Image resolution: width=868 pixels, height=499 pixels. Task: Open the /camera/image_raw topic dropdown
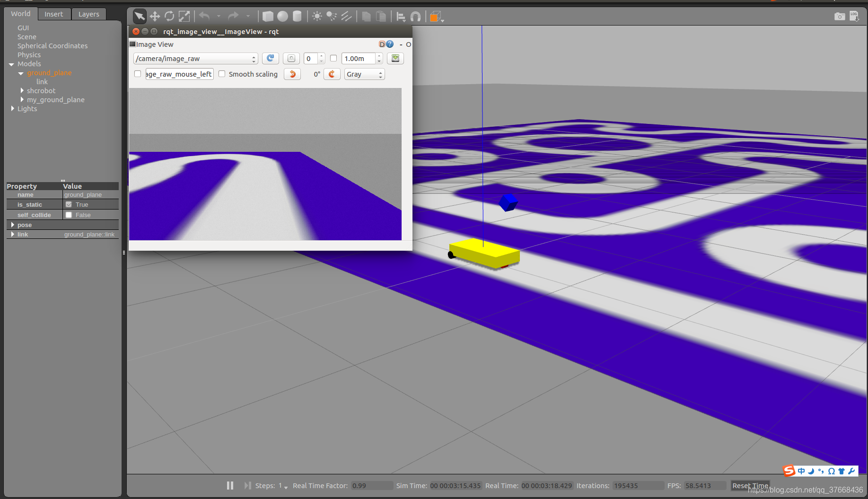coord(196,59)
